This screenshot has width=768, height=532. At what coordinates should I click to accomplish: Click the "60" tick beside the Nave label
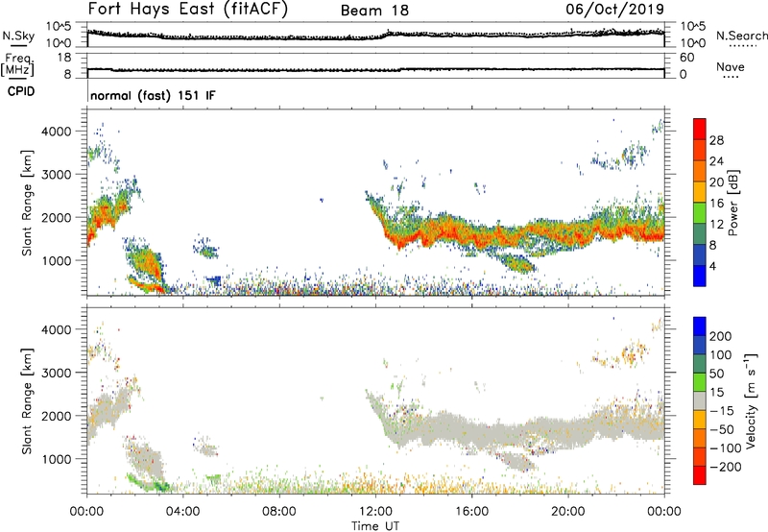686,58
